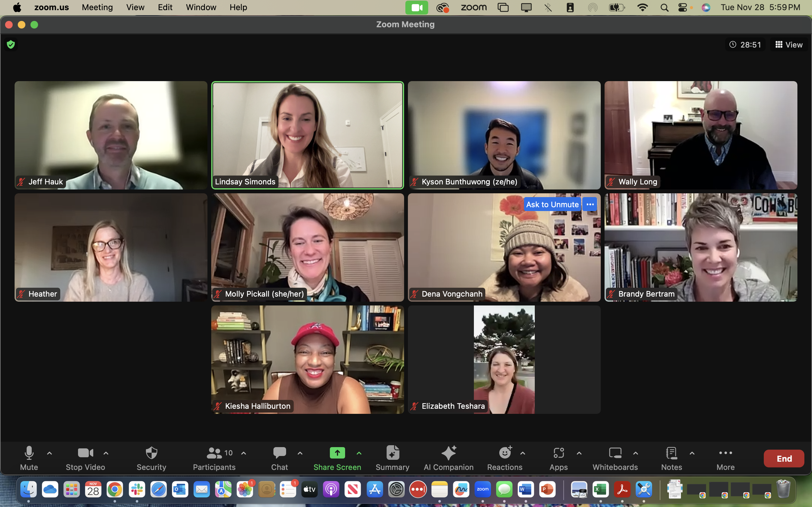This screenshot has height=507, width=812.
Task: Open the View layout menu at top right
Action: tap(789, 44)
